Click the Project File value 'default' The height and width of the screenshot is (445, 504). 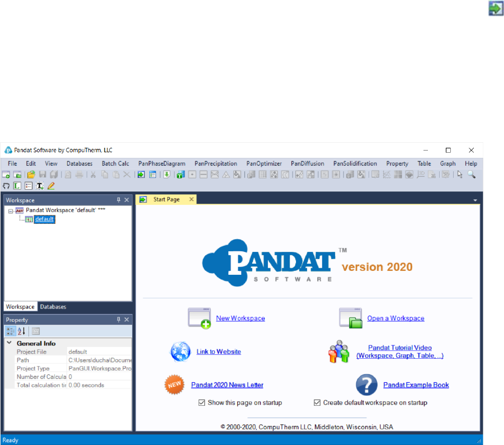tap(99, 352)
